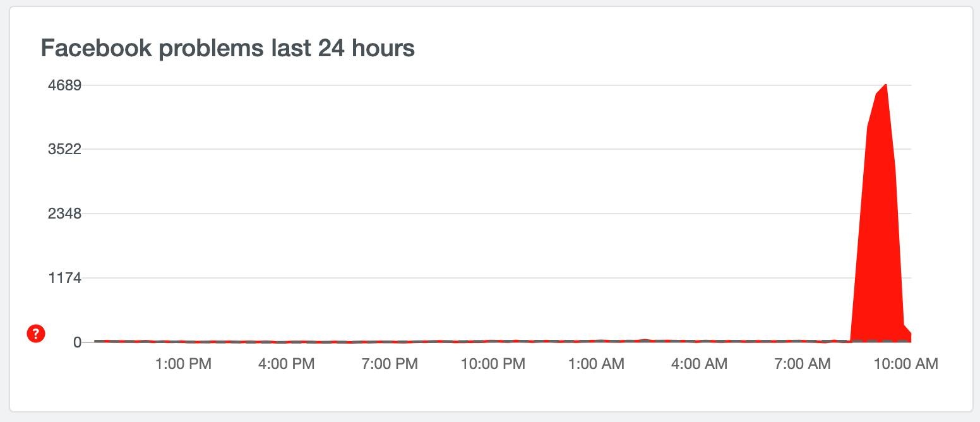Click the 4689 y-axis label

[64, 85]
